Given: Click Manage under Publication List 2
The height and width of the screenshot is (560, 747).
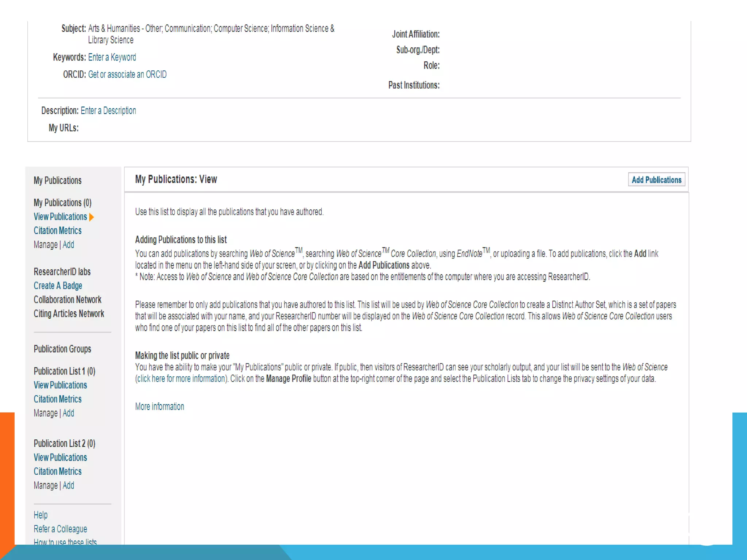Looking at the screenshot, I should click(46, 486).
